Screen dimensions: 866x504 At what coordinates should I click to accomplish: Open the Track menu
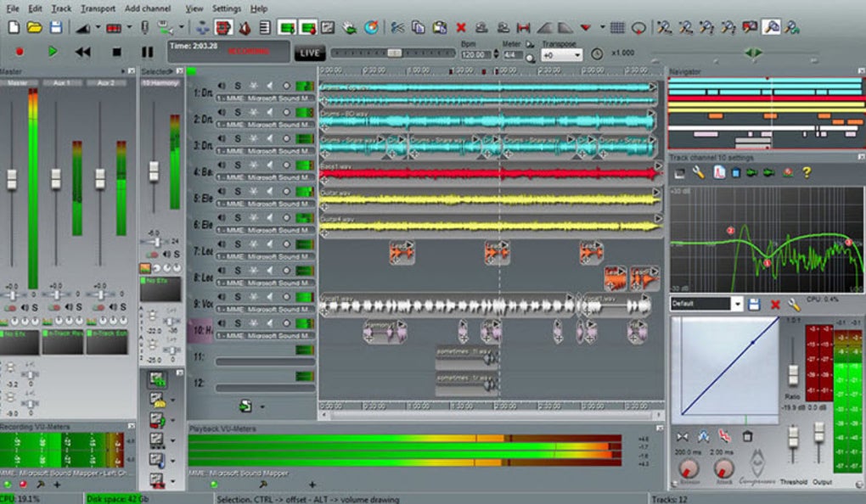[61, 8]
